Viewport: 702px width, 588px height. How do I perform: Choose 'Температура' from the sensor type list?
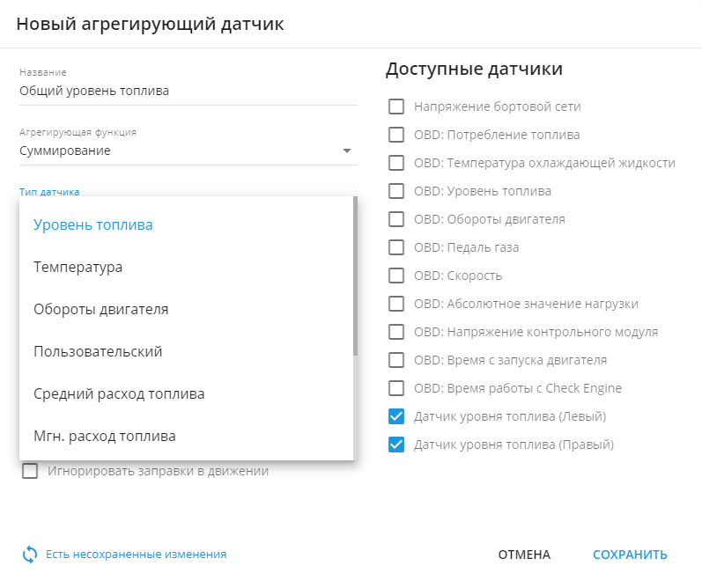point(78,267)
